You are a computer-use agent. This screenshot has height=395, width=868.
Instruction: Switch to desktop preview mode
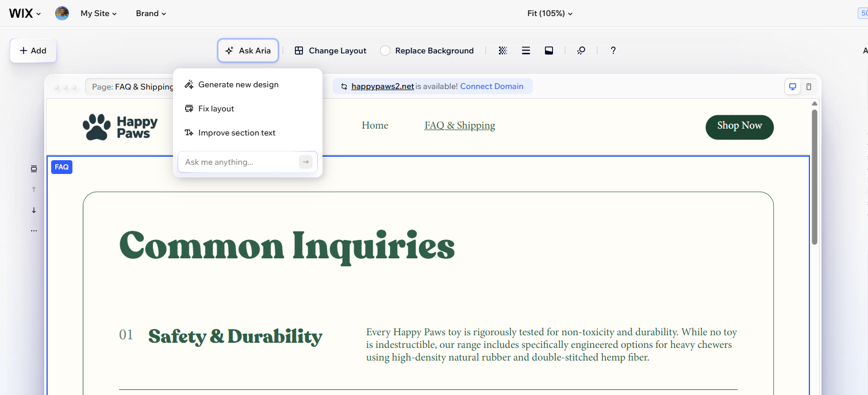(793, 87)
